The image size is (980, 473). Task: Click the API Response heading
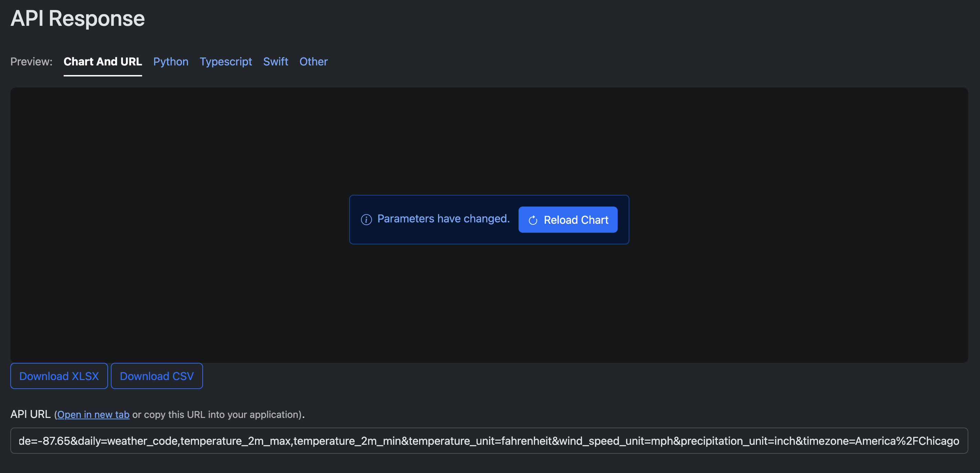(x=78, y=18)
